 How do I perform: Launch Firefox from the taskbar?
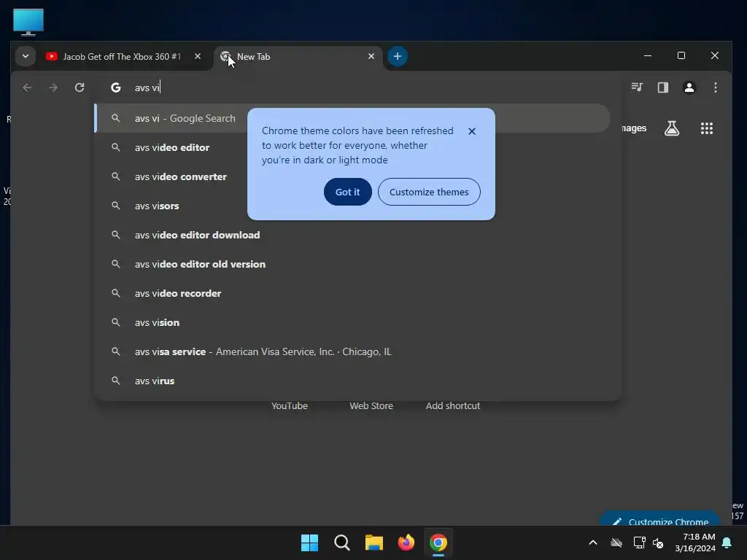click(406, 542)
